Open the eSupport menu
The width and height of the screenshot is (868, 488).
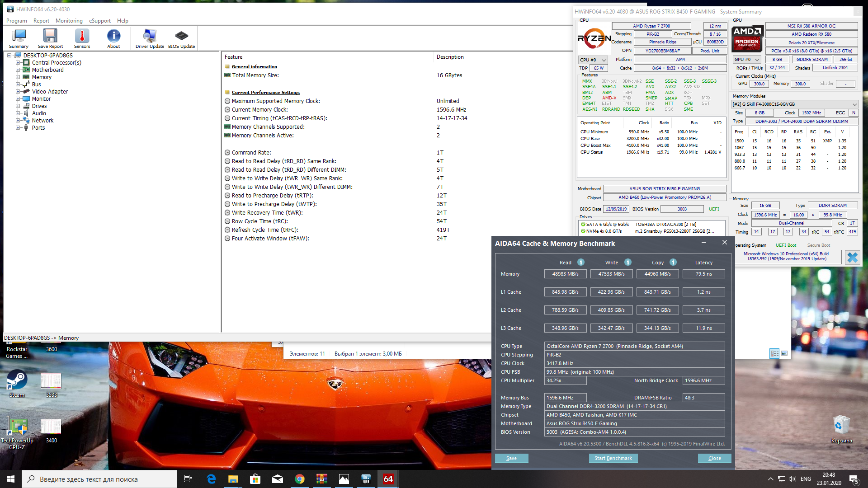99,21
